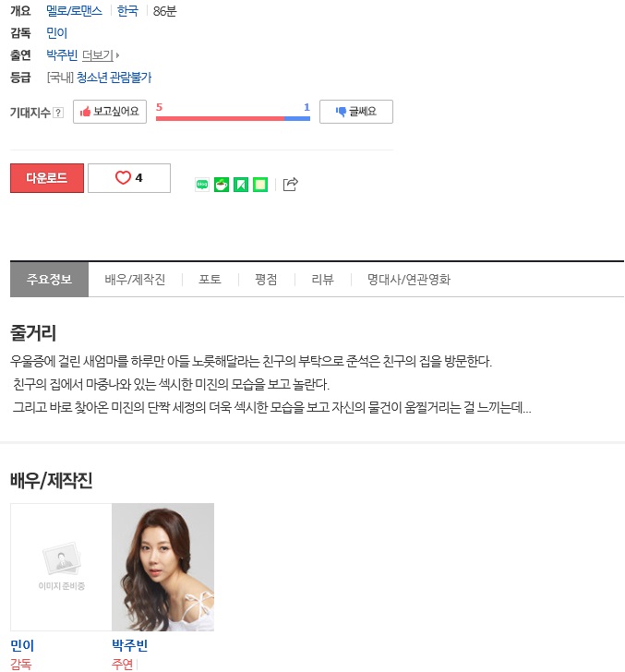Click the Naver bookmark share icon
The image size is (625, 672).
[x=240, y=185]
